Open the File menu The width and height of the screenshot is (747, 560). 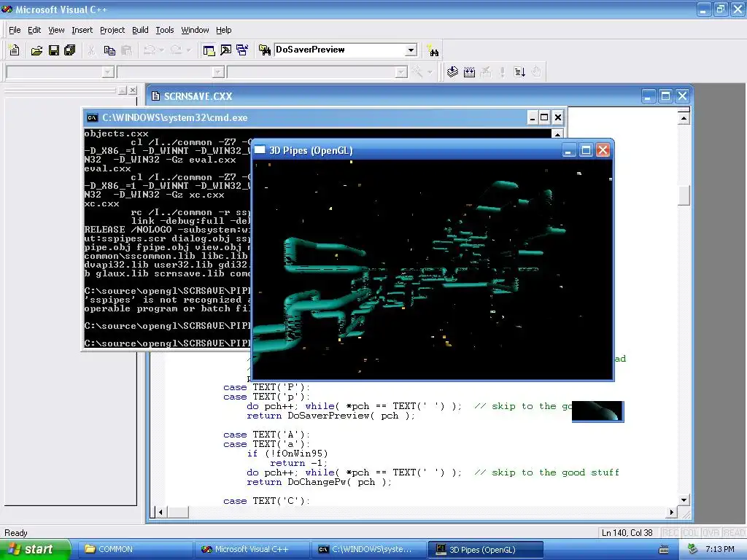pyautogui.click(x=15, y=30)
